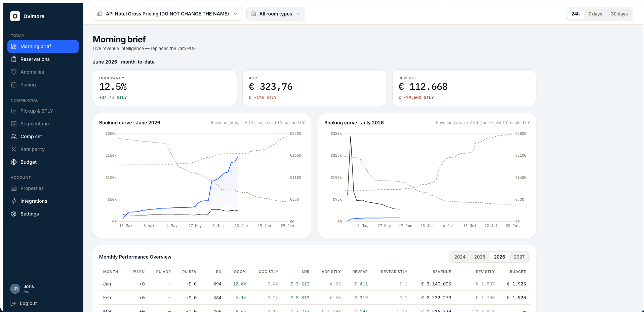Click the Reservations clipboard icon
This screenshot has width=644, height=312.
pyautogui.click(x=14, y=59)
